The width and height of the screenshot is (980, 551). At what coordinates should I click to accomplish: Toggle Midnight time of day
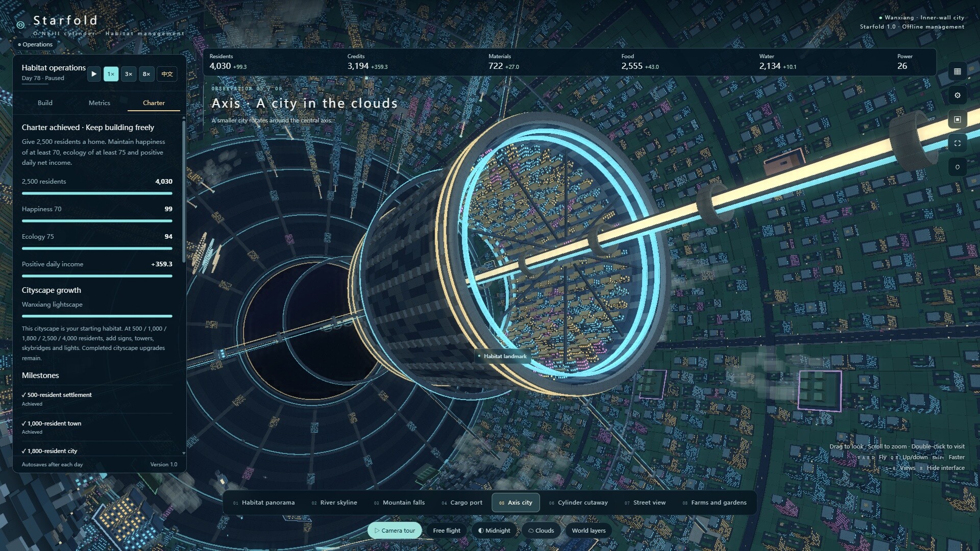(x=494, y=531)
